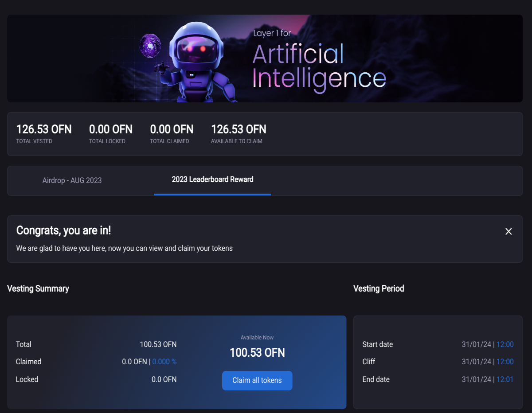Click the Locked row value 0.0 OFN

164,379
